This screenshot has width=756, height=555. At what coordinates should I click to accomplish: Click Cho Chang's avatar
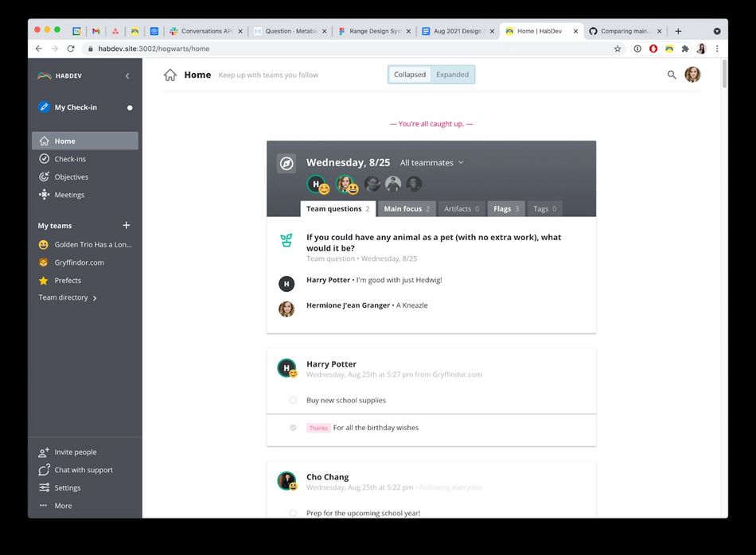(x=286, y=480)
